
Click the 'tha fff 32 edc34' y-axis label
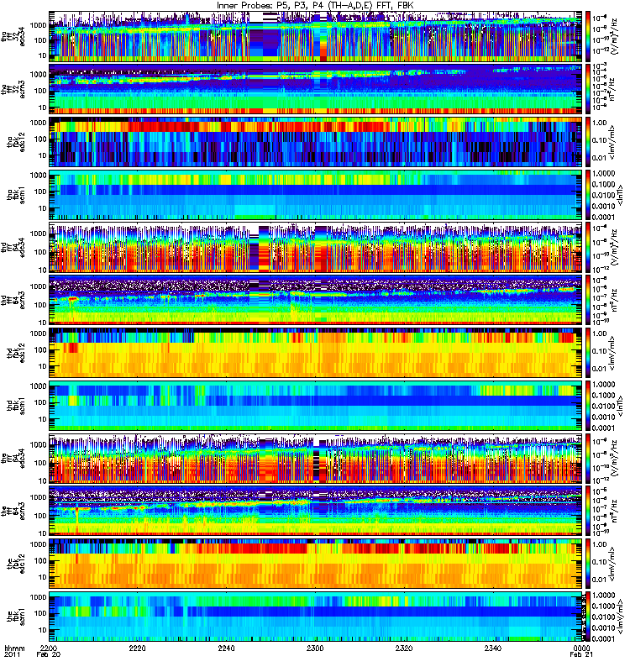click(13, 37)
